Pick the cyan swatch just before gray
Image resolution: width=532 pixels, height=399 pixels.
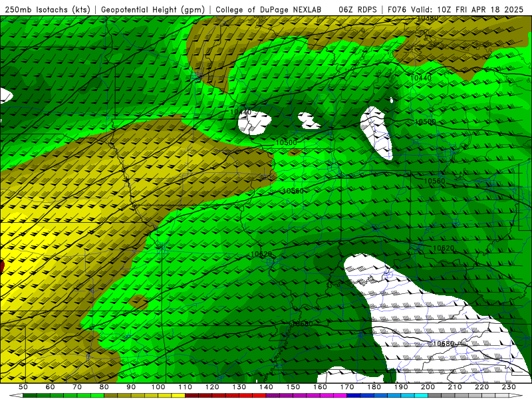point(421,396)
